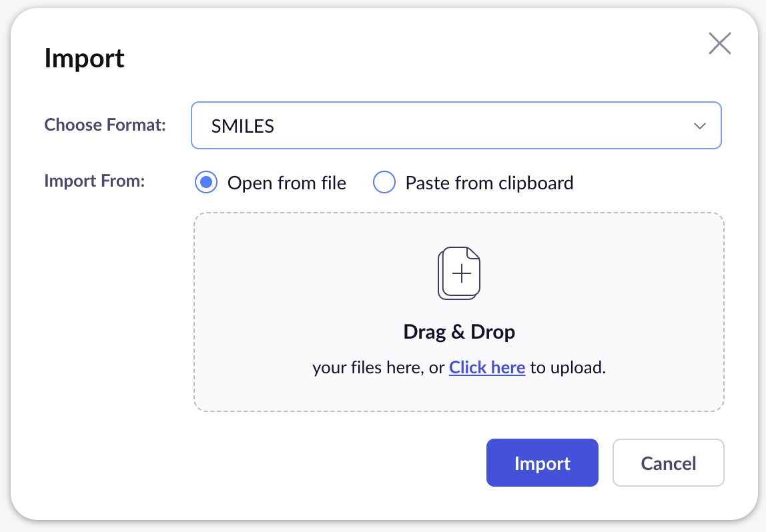766x532 pixels.
Task: Follow the "Click here" upload link
Action: click(x=487, y=367)
